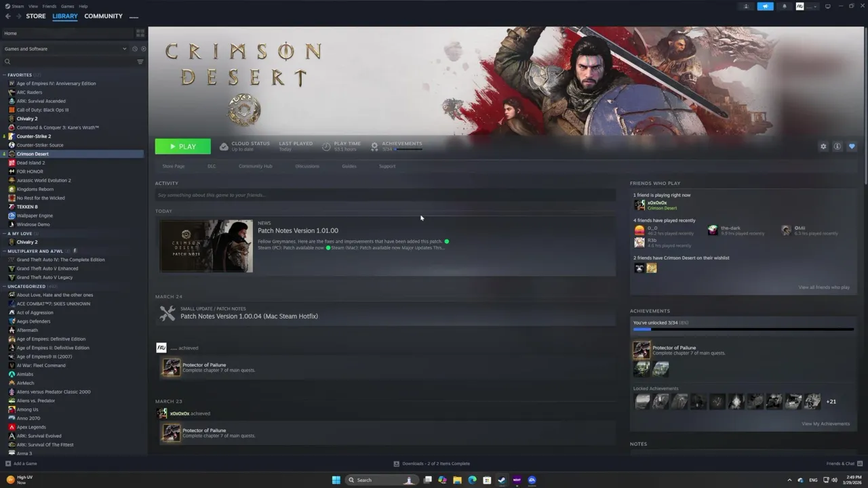The image size is (868, 488).
Task: Click the activity status input field
Action: pos(385,195)
